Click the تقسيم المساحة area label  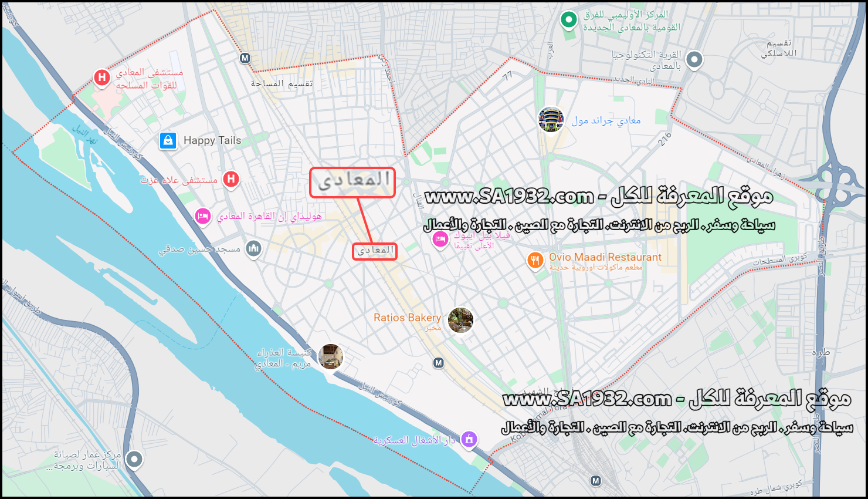coord(282,83)
